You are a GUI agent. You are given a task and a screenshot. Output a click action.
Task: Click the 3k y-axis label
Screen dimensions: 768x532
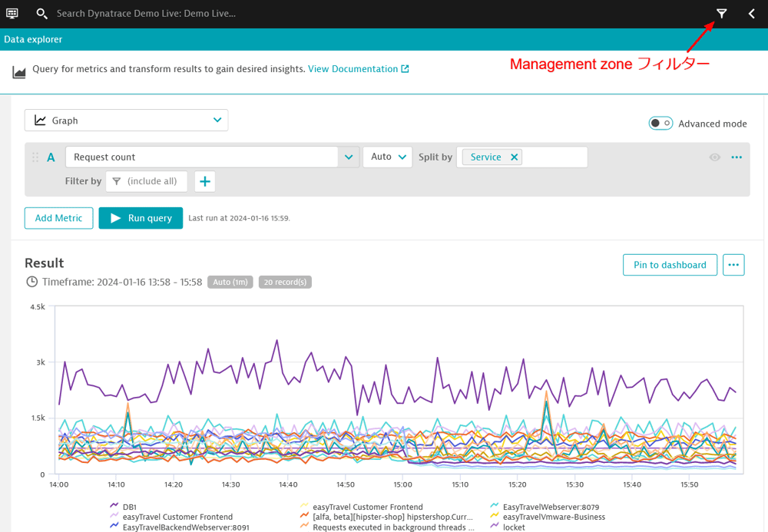coord(41,362)
